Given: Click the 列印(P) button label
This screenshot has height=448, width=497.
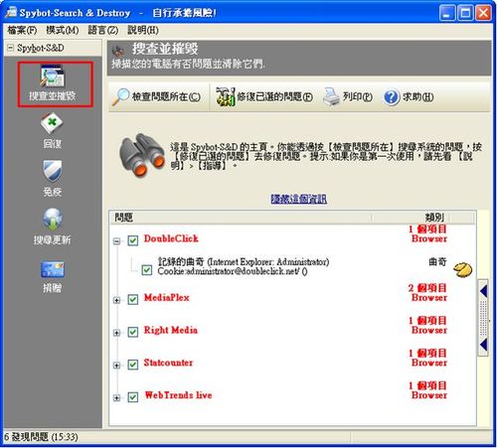Looking at the screenshot, I should [x=358, y=97].
